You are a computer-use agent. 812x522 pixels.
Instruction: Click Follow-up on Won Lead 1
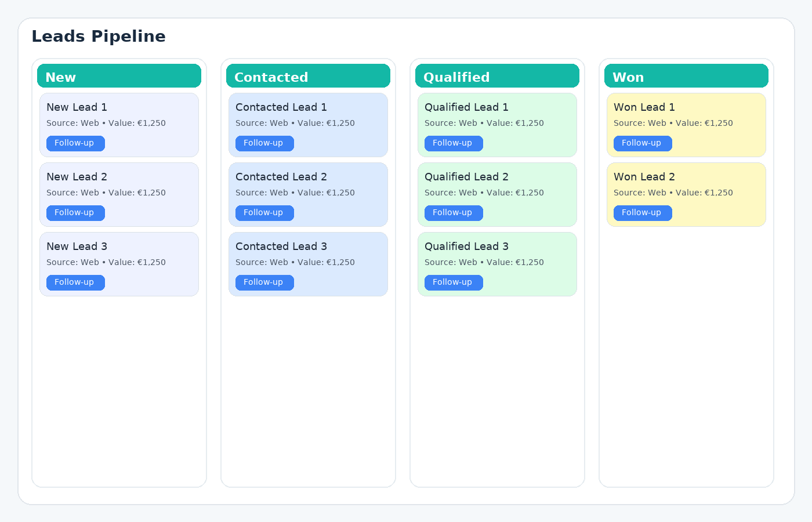click(x=643, y=143)
